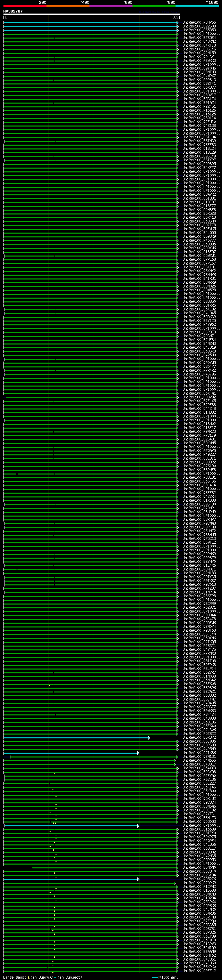Select the UniRef100_C0NRD6 label
The image size is (222, 980).
tap(199, 913)
